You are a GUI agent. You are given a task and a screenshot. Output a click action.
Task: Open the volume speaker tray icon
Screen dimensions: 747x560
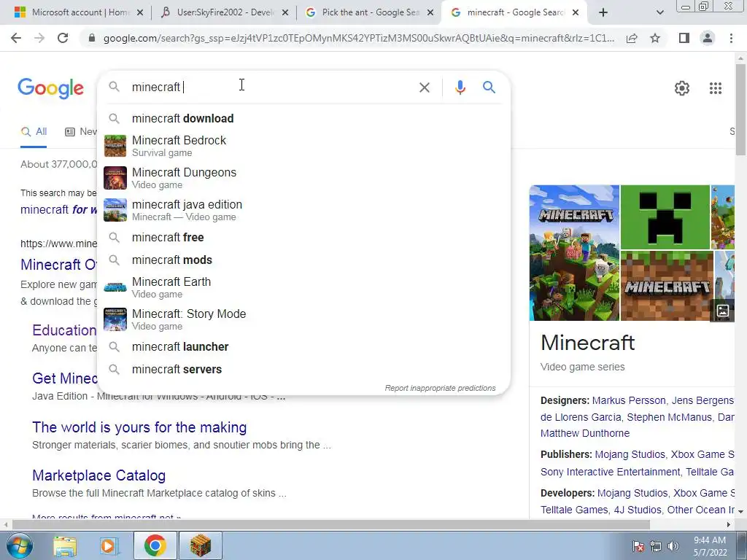[x=673, y=546]
